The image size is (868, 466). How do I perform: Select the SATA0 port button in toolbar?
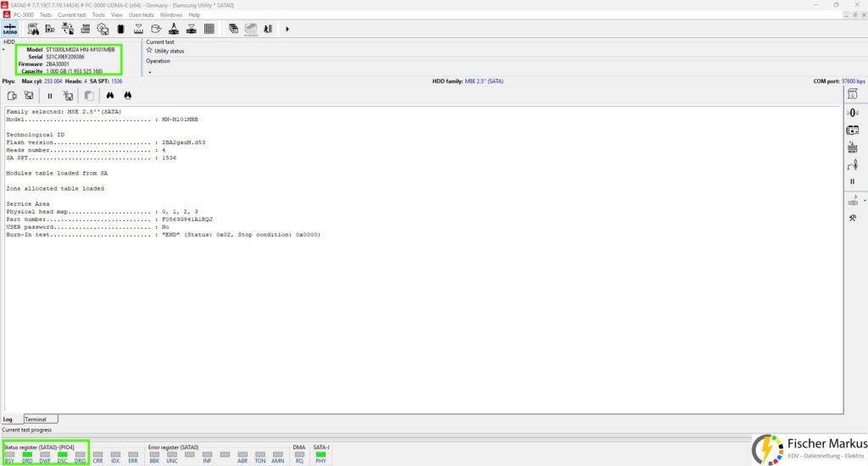[10, 29]
